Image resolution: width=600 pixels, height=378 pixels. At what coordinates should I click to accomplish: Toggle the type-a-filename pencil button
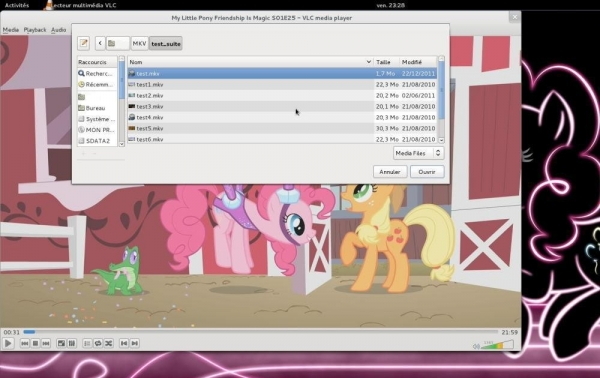pos(83,43)
